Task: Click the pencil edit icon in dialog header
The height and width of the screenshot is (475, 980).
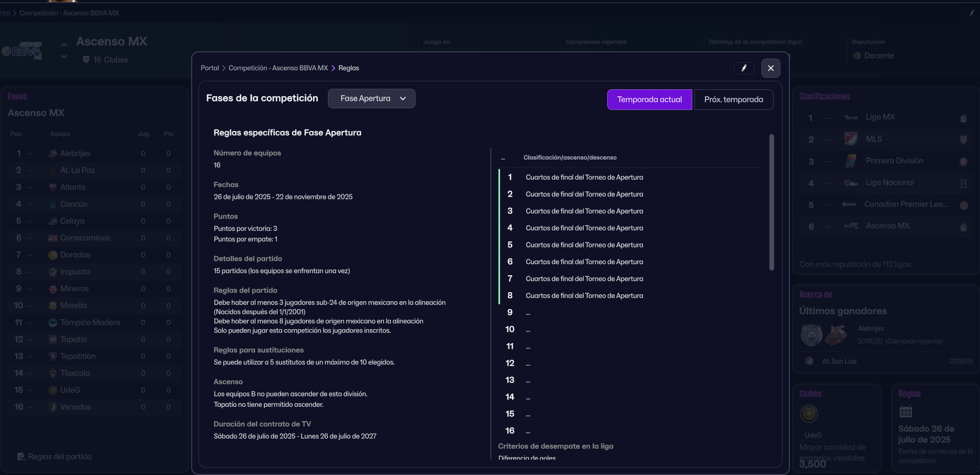Action: [743, 68]
